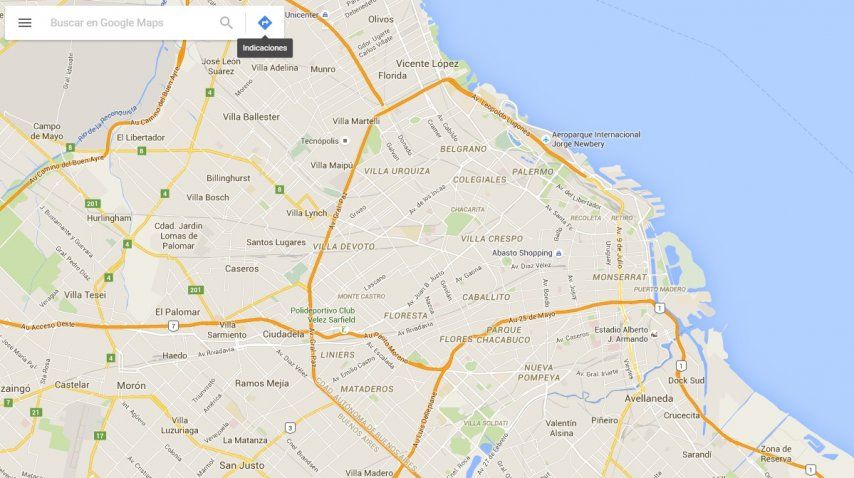This screenshot has width=854, height=478.
Task: Click the Polideportivo Club Velez Sarfield label
Action: pyautogui.click(x=323, y=315)
